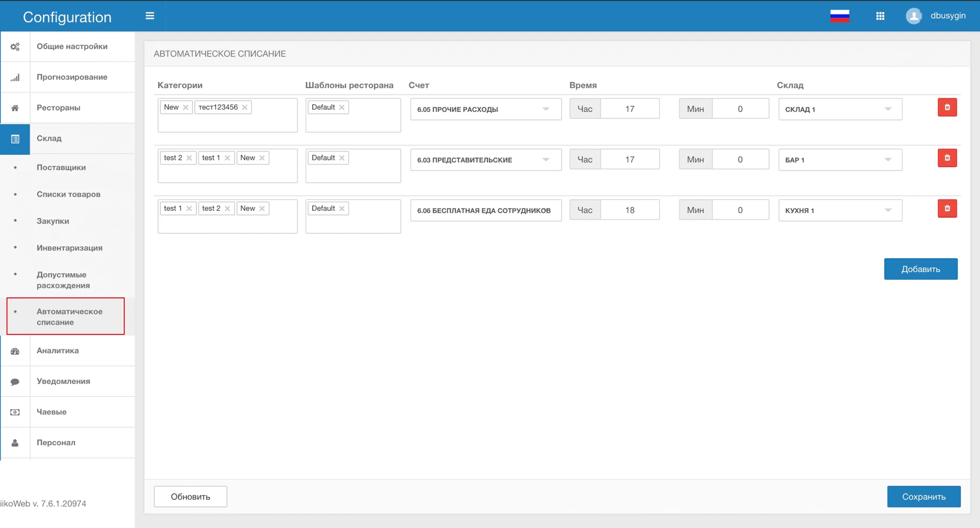Click the hour field showing 18

tap(630, 210)
